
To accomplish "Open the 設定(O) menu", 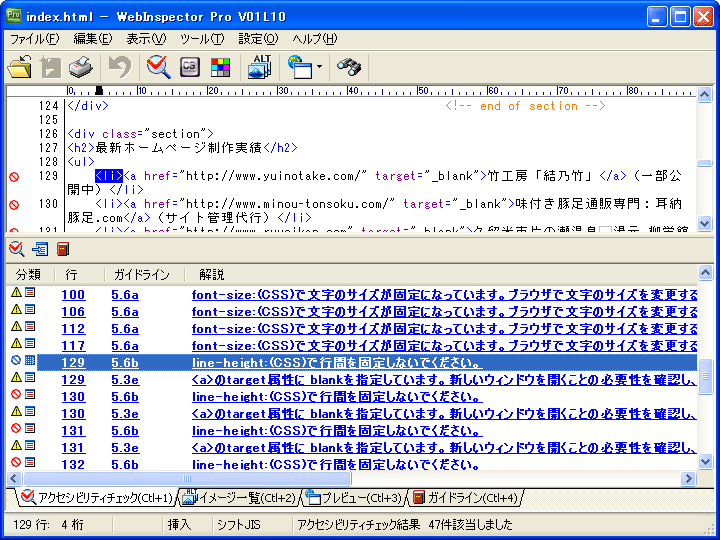I will (258, 39).
